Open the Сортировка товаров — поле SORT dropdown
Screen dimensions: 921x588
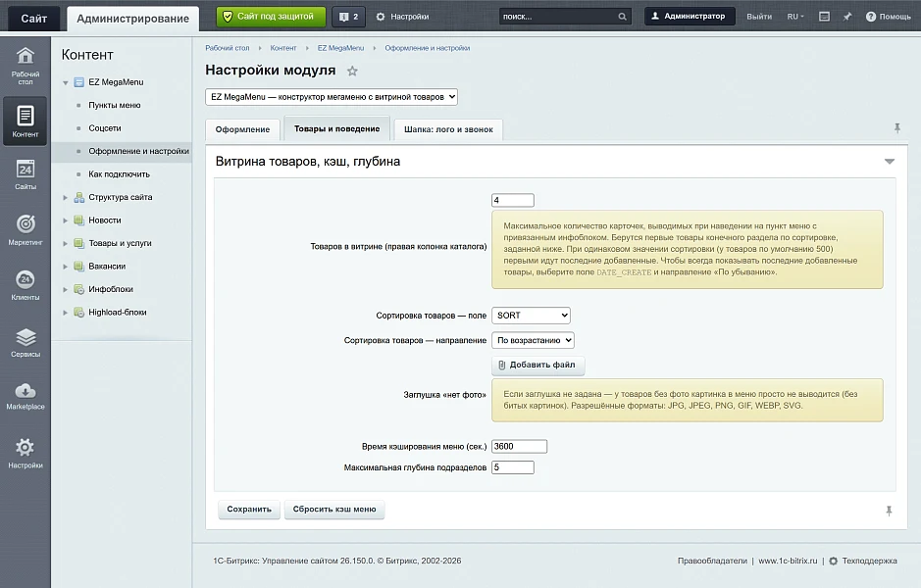531,316
